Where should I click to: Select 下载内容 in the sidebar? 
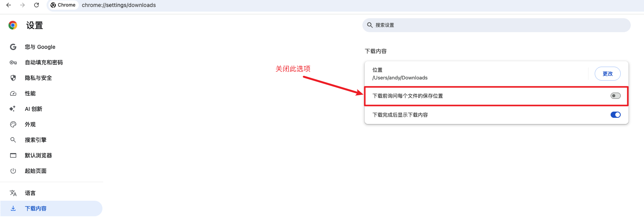pos(51,208)
